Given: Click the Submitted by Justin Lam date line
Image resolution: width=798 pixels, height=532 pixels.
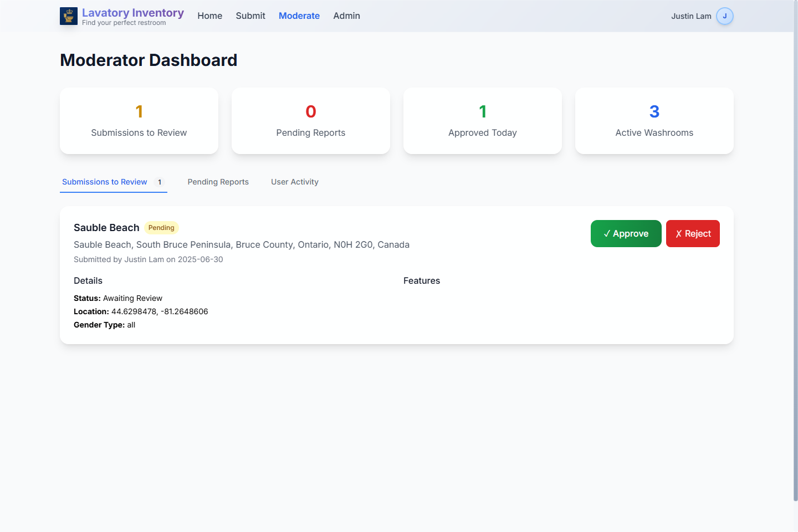Looking at the screenshot, I should coord(149,259).
